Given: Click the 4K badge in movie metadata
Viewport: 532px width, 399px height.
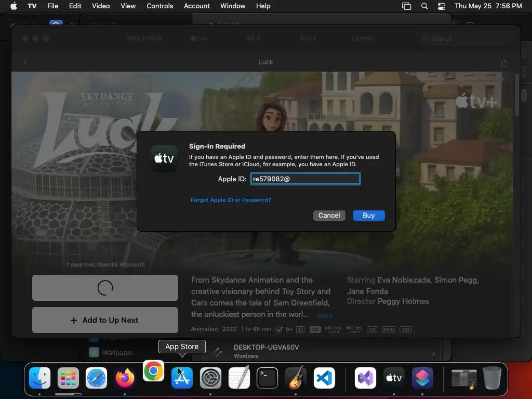Looking at the screenshot, I should (x=315, y=329).
